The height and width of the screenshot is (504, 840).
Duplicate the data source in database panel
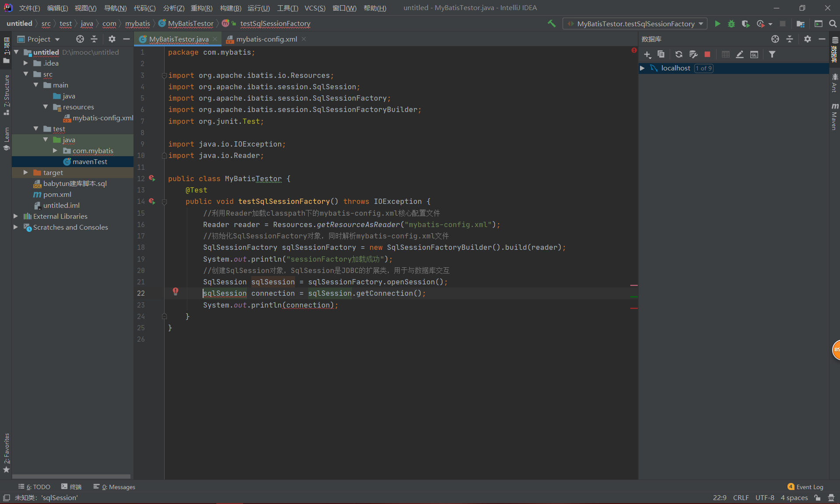click(x=661, y=54)
